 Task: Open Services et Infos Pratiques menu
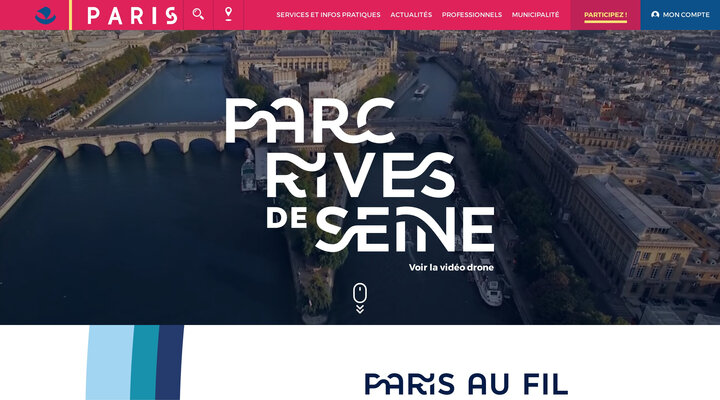pos(328,15)
